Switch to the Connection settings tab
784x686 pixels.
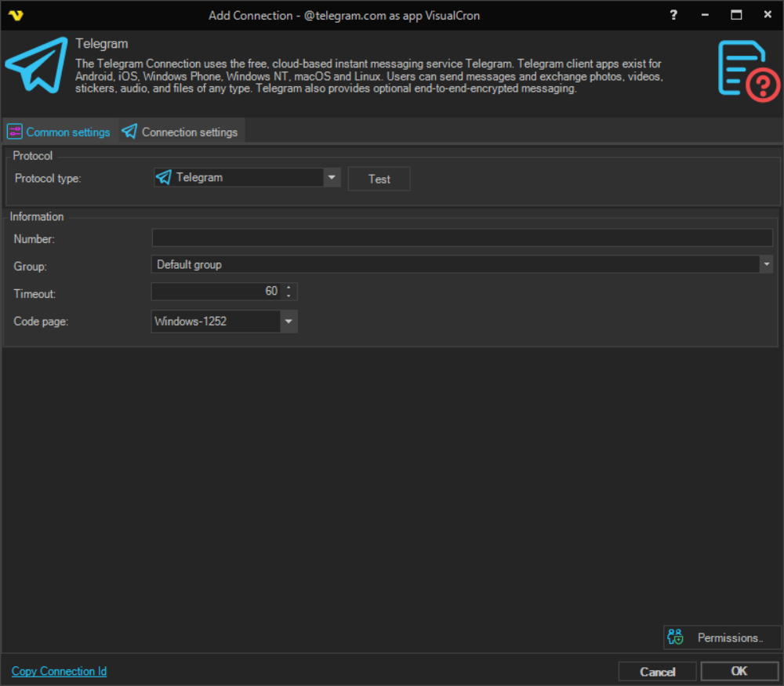(x=181, y=132)
